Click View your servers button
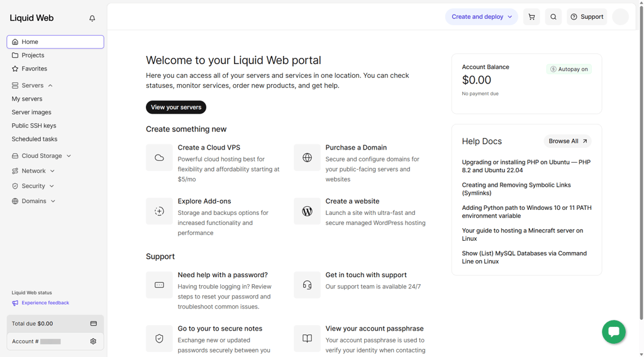 click(176, 107)
